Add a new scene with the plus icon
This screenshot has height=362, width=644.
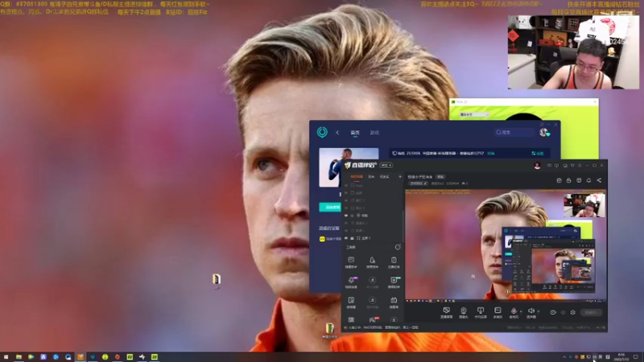point(400,176)
